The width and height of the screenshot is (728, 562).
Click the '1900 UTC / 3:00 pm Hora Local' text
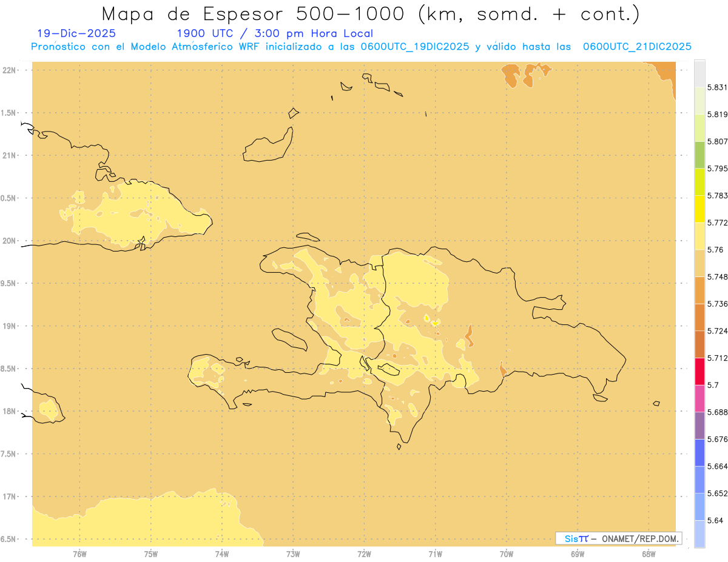point(275,33)
